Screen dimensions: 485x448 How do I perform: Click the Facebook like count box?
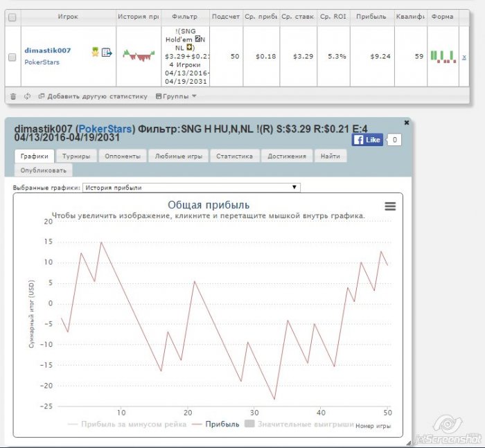point(394,140)
